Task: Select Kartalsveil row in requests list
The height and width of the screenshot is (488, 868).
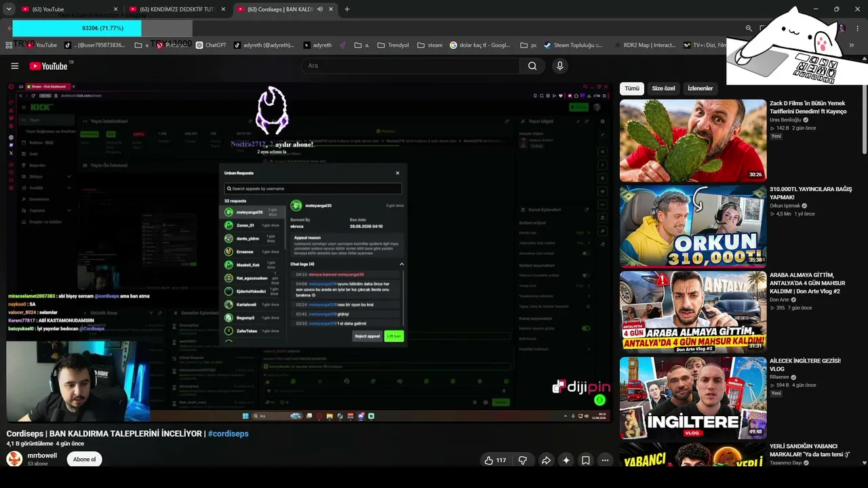Action: pos(253,304)
